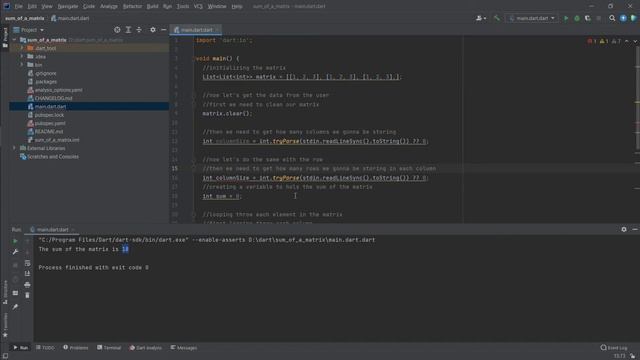The width and height of the screenshot is (640, 360).
Task: Jump to the previous highlighted error arrow
Action: click(x=627, y=41)
